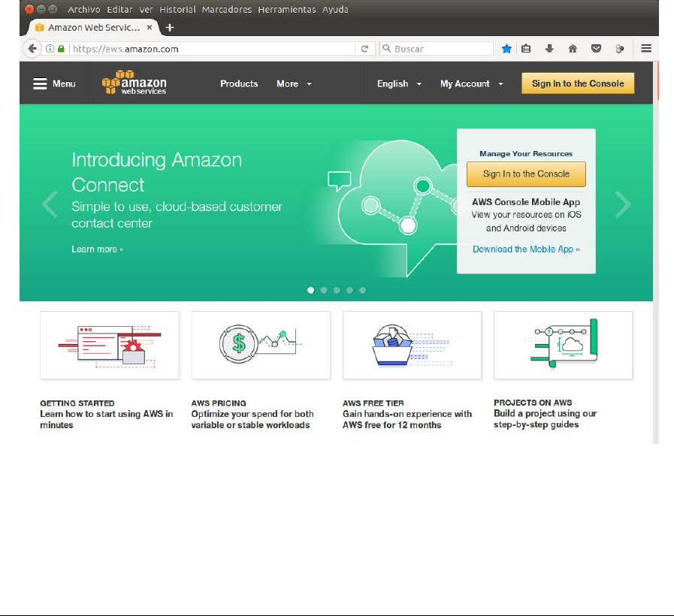The image size is (674, 616).
Task: Go to previous banner slide arrow
Action: 50,204
